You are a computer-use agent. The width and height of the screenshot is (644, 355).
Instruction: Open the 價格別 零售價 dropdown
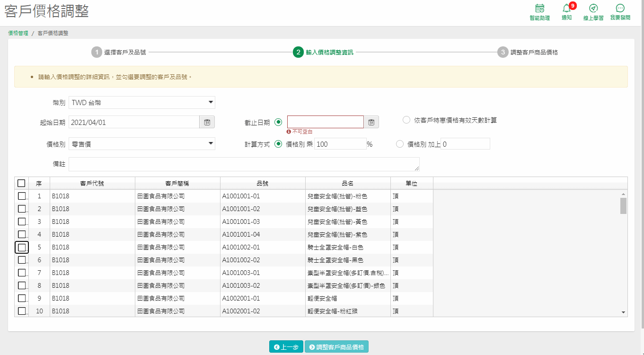(142, 144)
